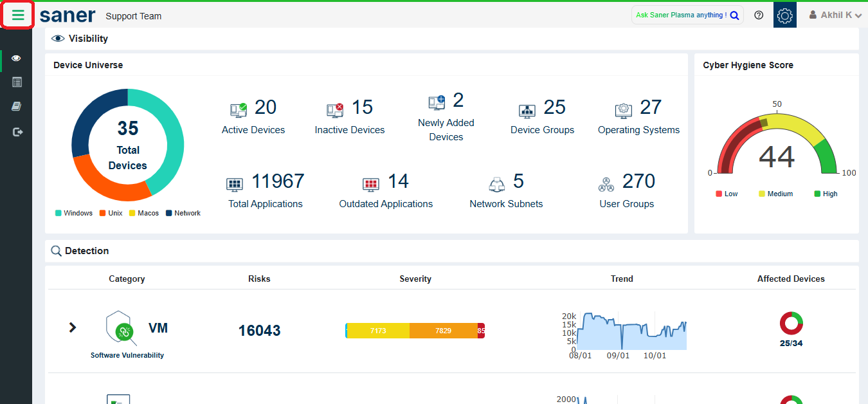Viewport: 868px width, 404px height.
Task: Click the sign-out arrow icon in sidebar
Action: click(17, 132)
